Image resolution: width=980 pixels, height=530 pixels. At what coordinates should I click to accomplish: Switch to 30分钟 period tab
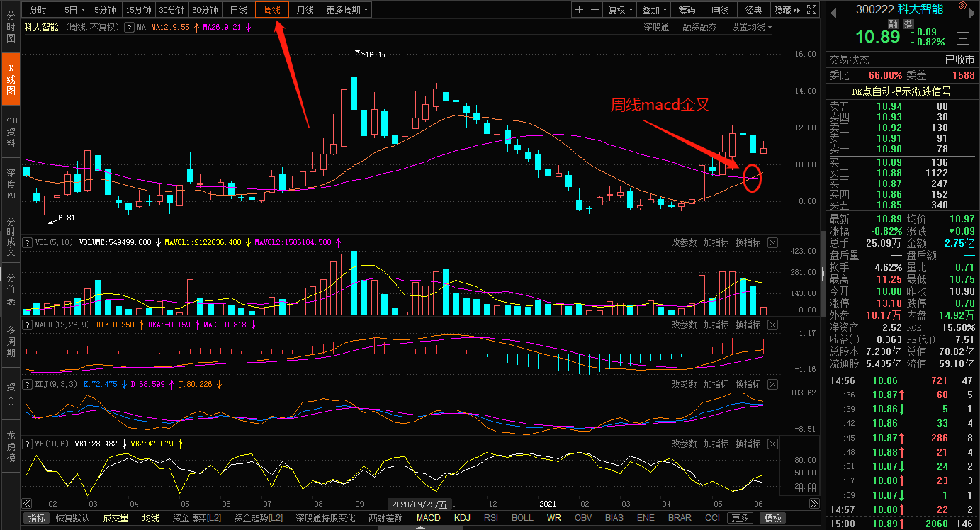(x=172, y=10)
